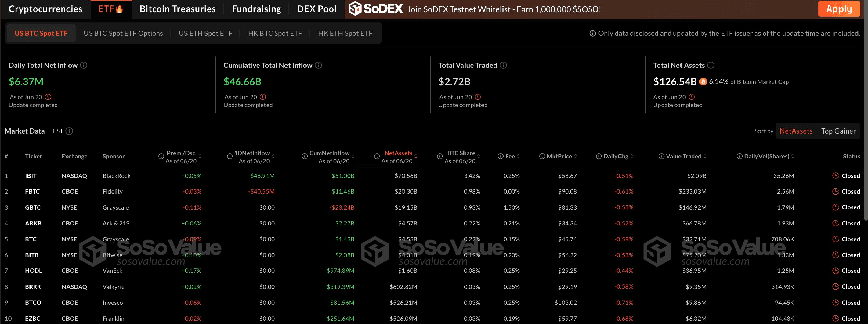
Task: Click EZBC market price $59.77
Action: coord(568,319)
